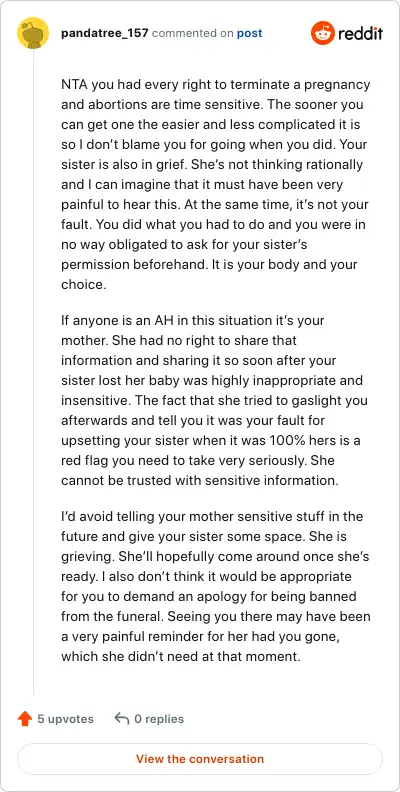400x792 pixels.
Task: Click the "reddit" wordmark text
Action: tap(361, 33)
